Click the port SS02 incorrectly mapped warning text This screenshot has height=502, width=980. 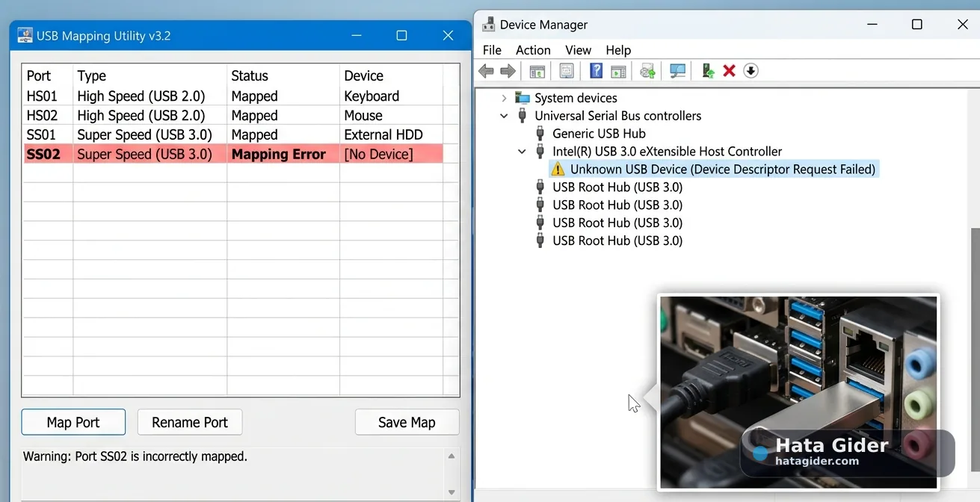point(135,456)
